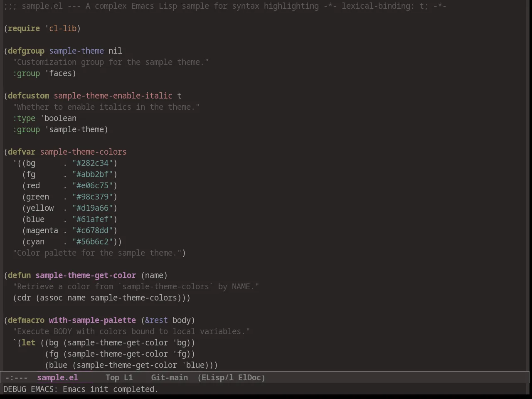Click the "#56b6c2" color string

click(93, 241)
